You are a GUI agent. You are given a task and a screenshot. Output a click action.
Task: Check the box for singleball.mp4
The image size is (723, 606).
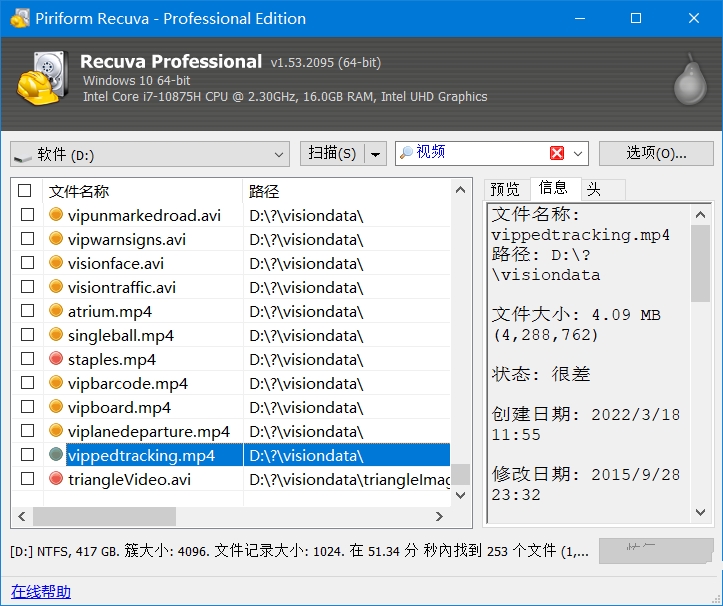click(x=28, y=334)
